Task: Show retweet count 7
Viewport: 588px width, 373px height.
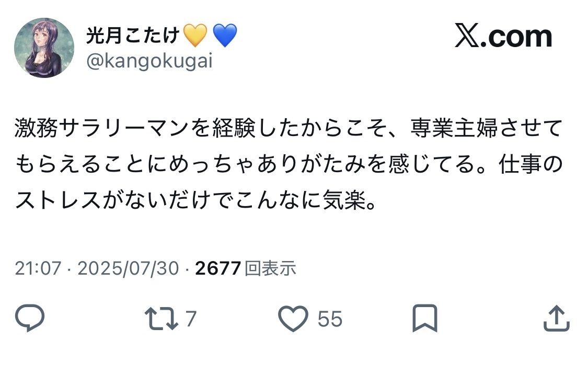Action: (x=191, y=319)
